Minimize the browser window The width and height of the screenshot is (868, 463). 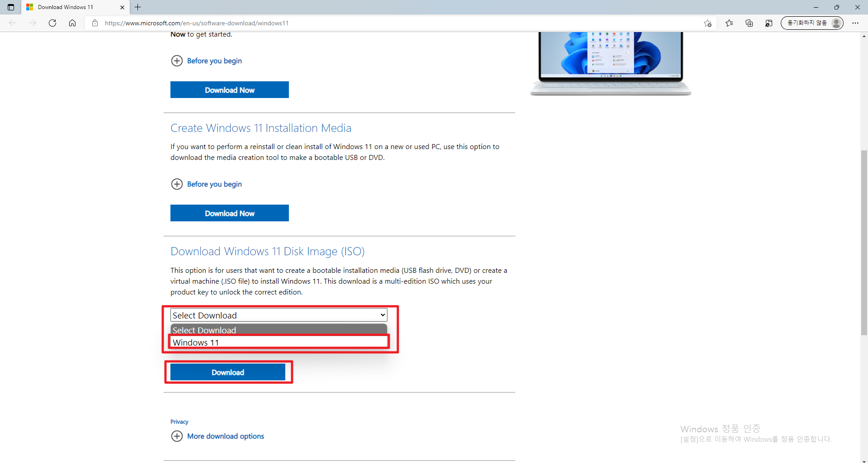(x=816, y=7)
